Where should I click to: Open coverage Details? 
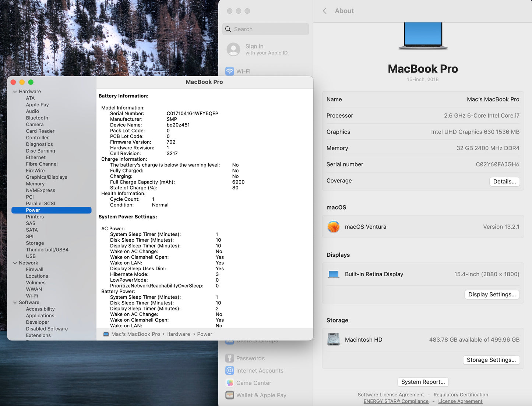(504, 181)
